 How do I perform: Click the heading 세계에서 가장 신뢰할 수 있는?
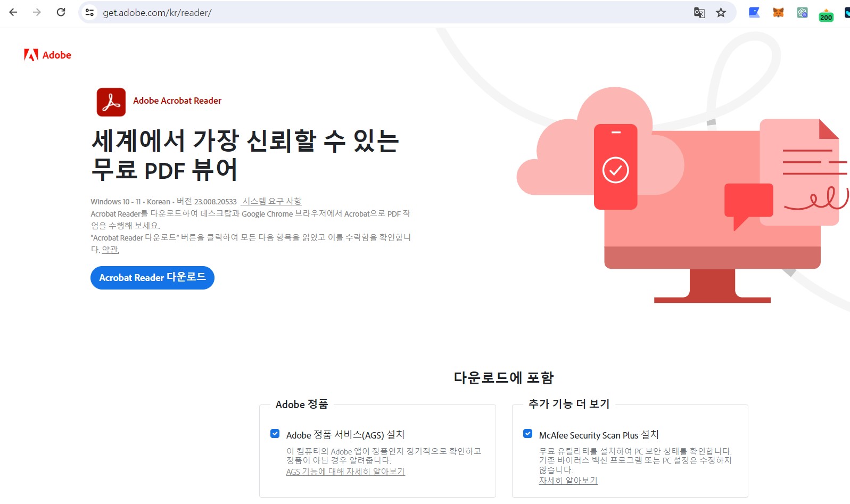[x=245, y=141]
